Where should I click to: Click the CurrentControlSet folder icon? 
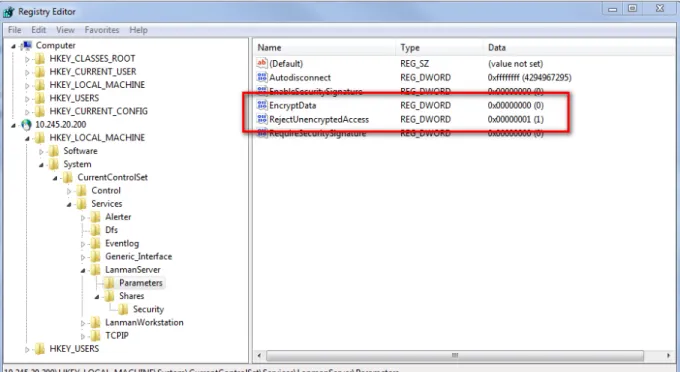click(x=68, y=177)
